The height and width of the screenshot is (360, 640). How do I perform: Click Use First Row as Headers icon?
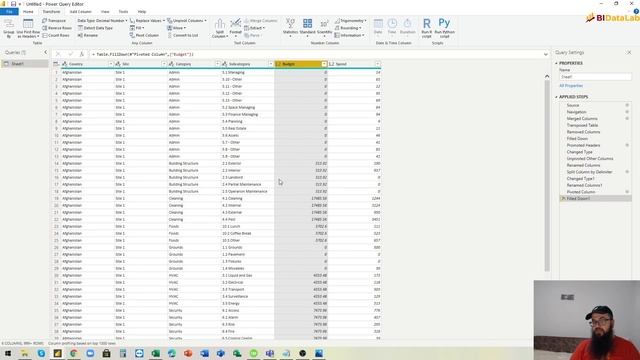point(28,24)
